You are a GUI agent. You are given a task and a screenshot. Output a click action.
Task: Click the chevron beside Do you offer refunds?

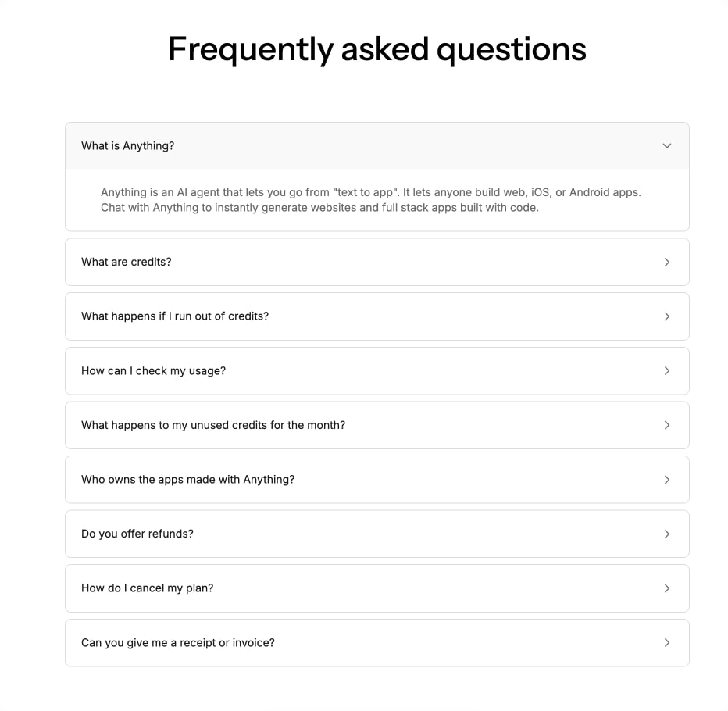[x=667, y=534]
